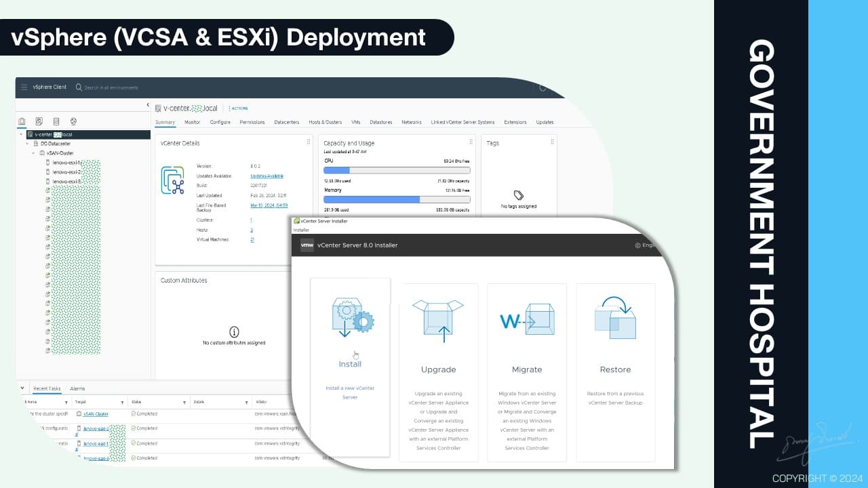
Task: Click the vmw logo in installer header
Action: 307,245
